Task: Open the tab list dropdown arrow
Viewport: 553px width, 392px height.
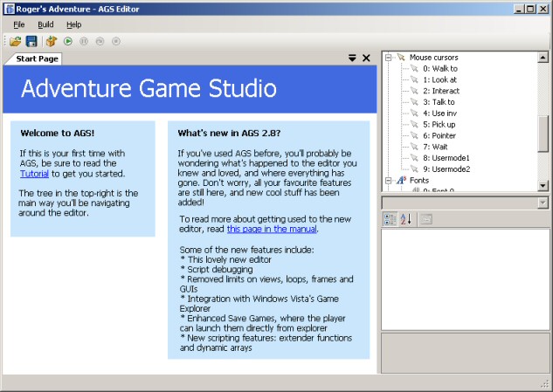Action: tap(352, 58)
